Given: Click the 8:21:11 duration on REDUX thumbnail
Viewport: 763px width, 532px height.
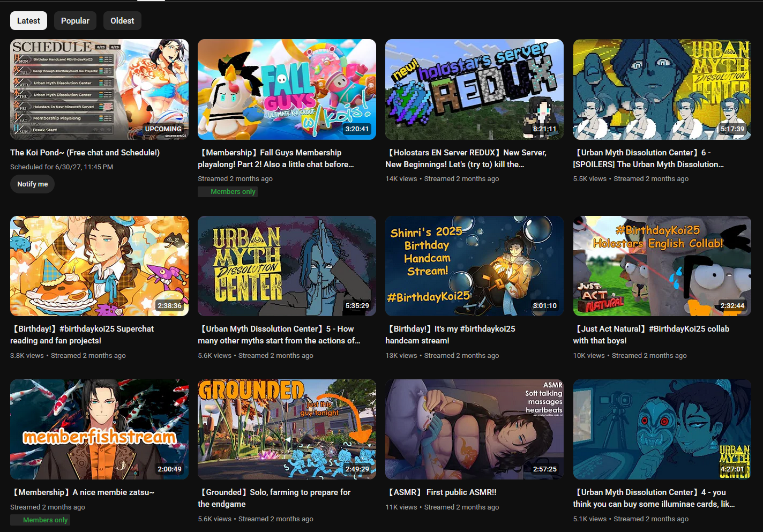Looking at the screenshot, I should tap(544, 129).
